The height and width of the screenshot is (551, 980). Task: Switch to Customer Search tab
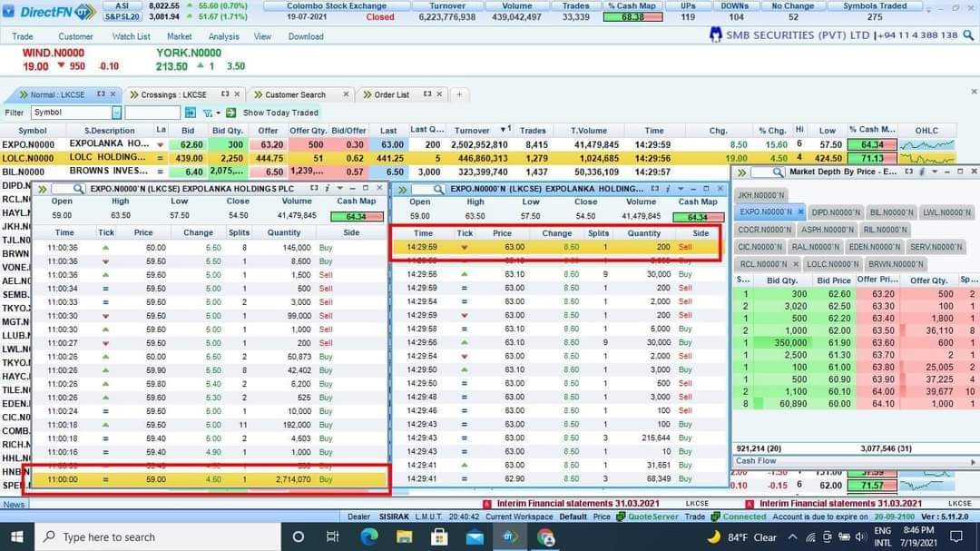(x=295, y=94)
